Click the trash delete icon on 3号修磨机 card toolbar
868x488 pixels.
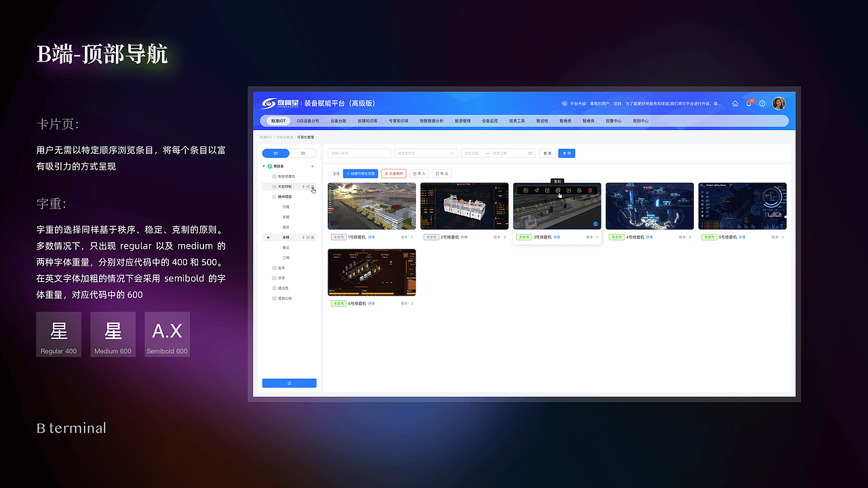click(590, 190)
